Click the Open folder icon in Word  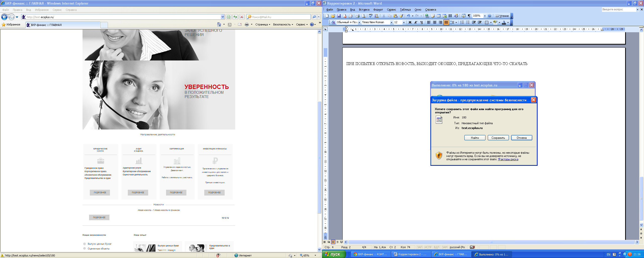pyautogui.click(x=333, y=16)
